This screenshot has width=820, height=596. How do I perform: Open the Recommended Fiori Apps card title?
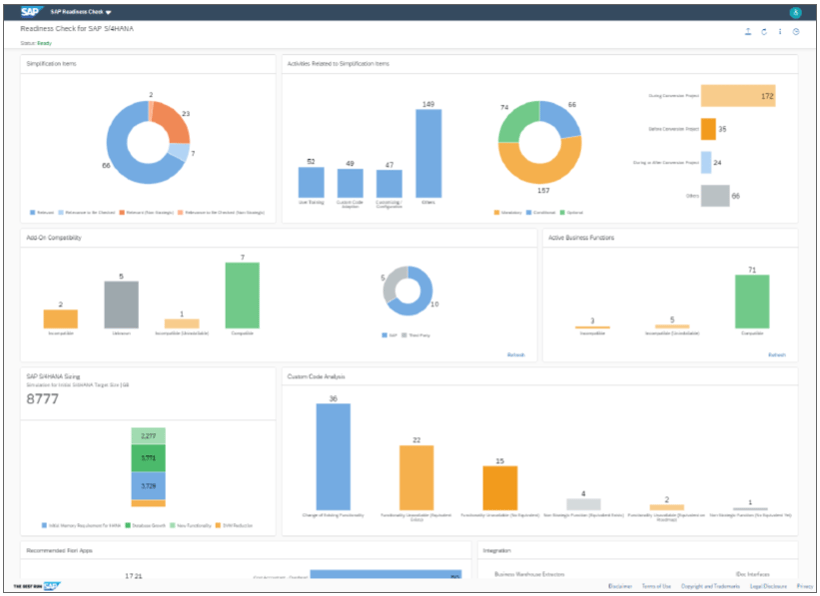(59, 551)
